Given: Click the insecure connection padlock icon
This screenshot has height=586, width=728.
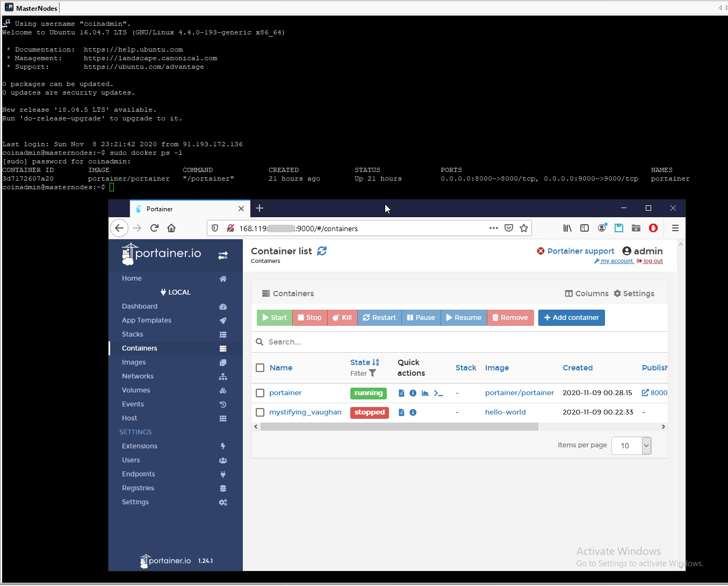Looking at the screenshot, I should tap(230, 228).
